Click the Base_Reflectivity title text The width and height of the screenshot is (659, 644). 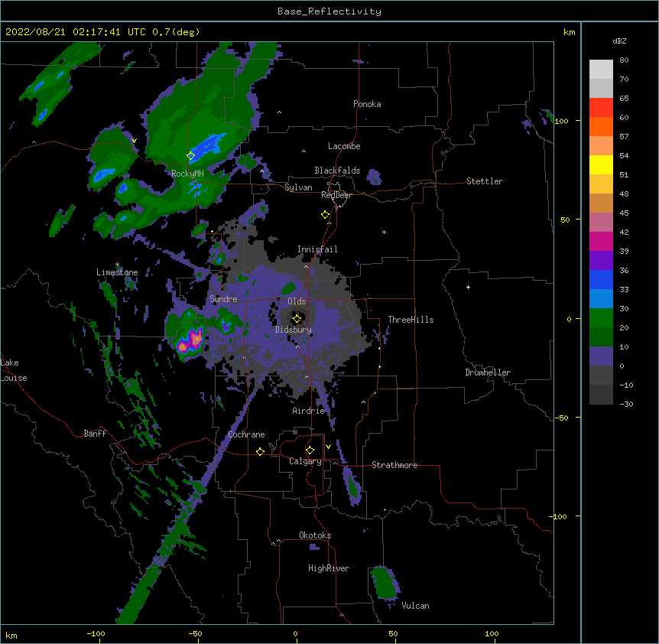[x=329, y=11]
